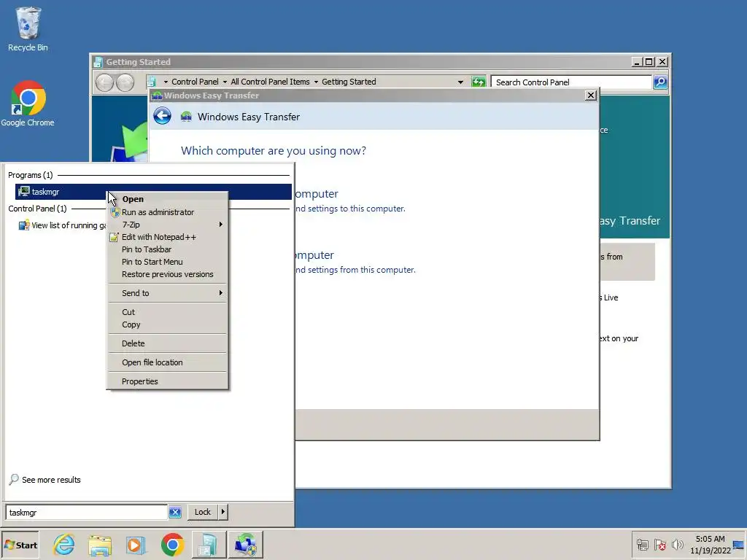
Task: Select Run as administrator in context menu
Action: click(x=167, y=212)
